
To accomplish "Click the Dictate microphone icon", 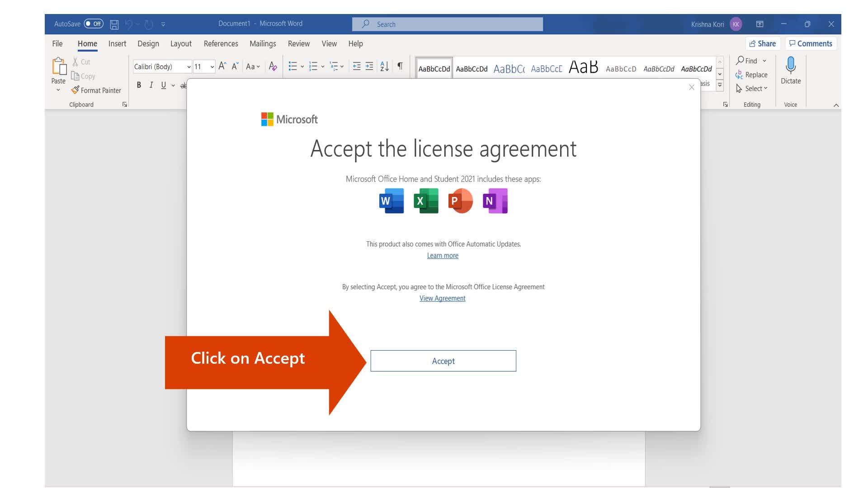I will tap(790, 70).
